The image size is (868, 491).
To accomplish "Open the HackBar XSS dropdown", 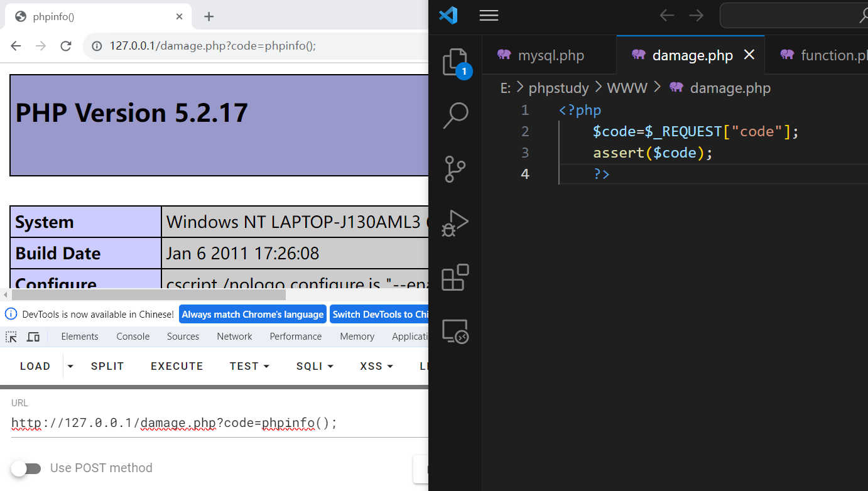I will click(376, 366).
